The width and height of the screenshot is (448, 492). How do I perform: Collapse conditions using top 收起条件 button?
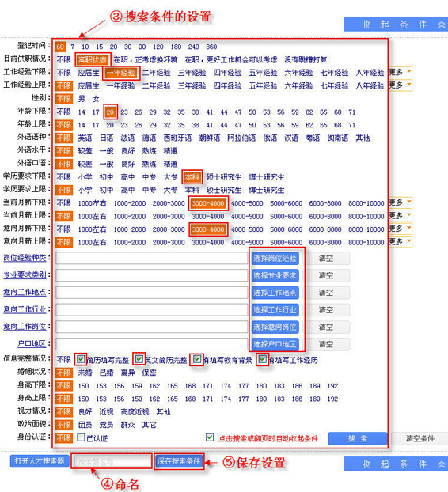click(396, 25)
